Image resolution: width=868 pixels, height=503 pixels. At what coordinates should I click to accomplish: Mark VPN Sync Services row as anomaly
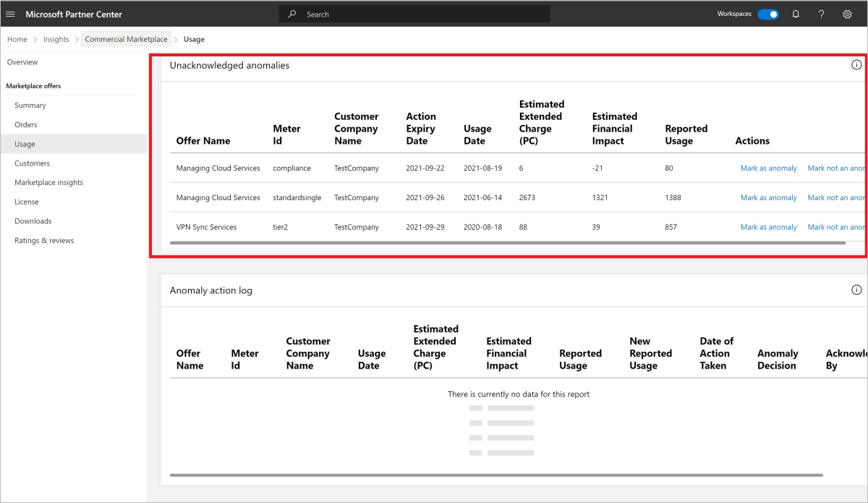(x=768, y=227)
